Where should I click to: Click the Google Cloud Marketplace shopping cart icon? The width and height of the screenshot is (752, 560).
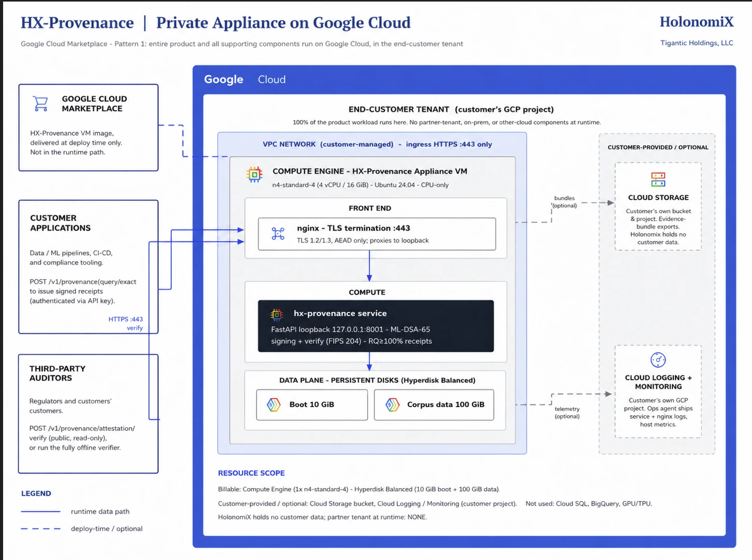click(x=40, y=103)
